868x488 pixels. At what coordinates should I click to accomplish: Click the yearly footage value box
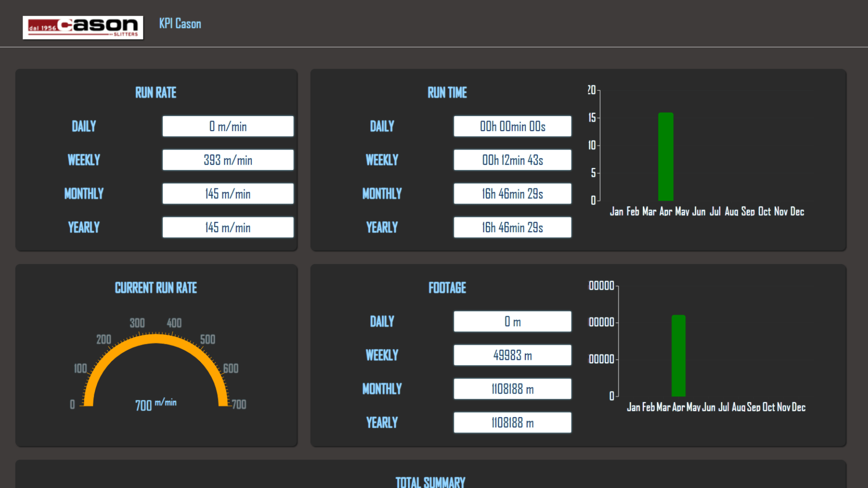[x=512, y=422]
